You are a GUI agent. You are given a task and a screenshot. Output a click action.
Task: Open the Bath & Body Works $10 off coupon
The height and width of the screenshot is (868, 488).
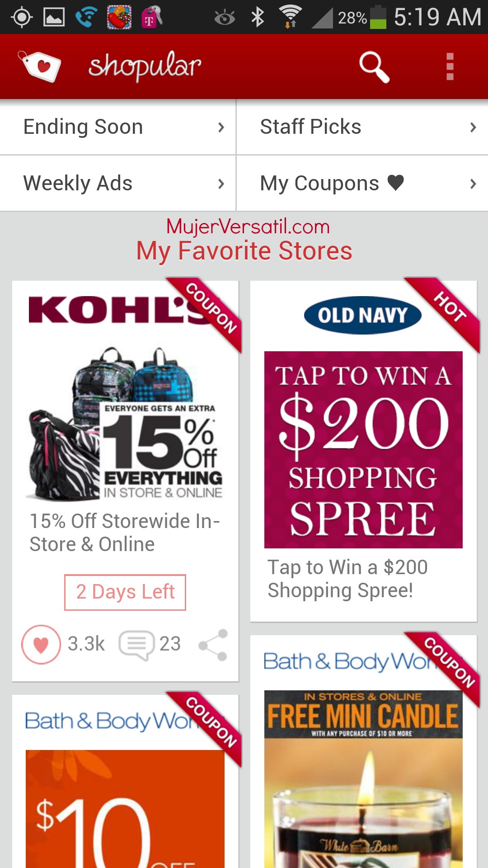(x=125, y=808)
